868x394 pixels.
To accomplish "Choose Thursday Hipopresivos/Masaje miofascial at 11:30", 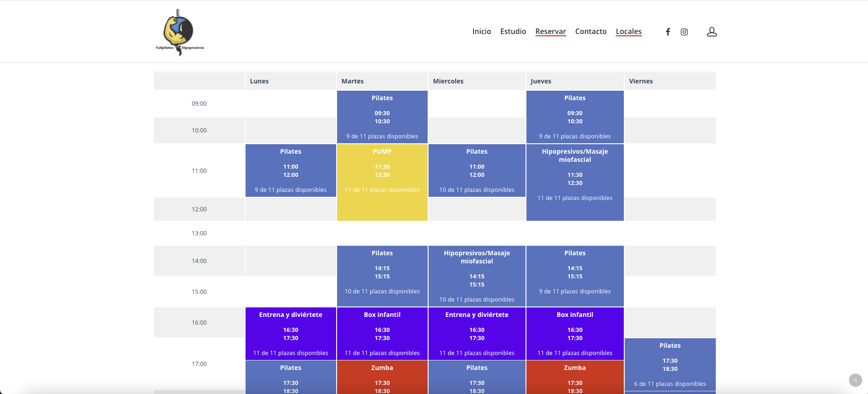I will pyautogui.click(x=574, y=182).
